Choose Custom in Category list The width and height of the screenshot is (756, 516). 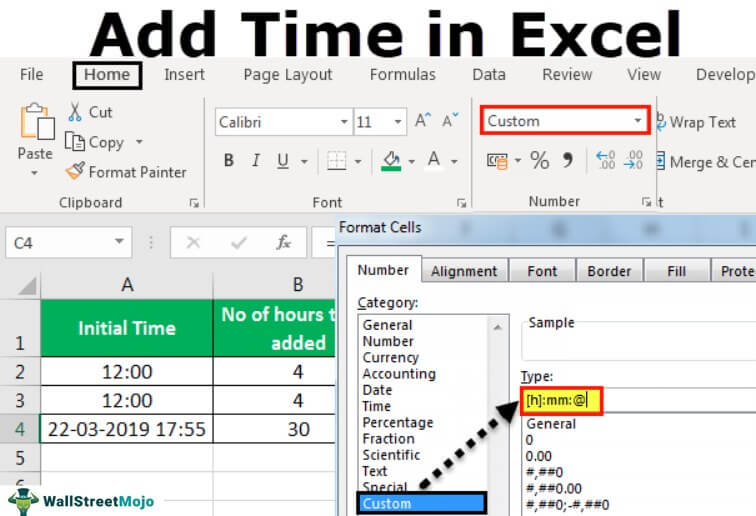421,503
